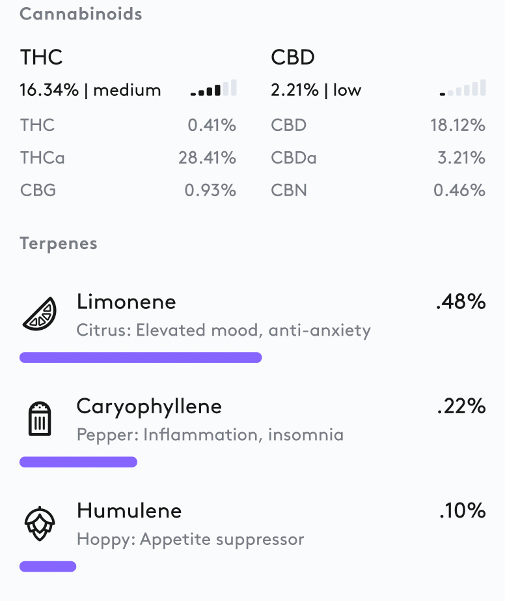
Task: Click the Humulene hops icon
Action: pos(40,523)
